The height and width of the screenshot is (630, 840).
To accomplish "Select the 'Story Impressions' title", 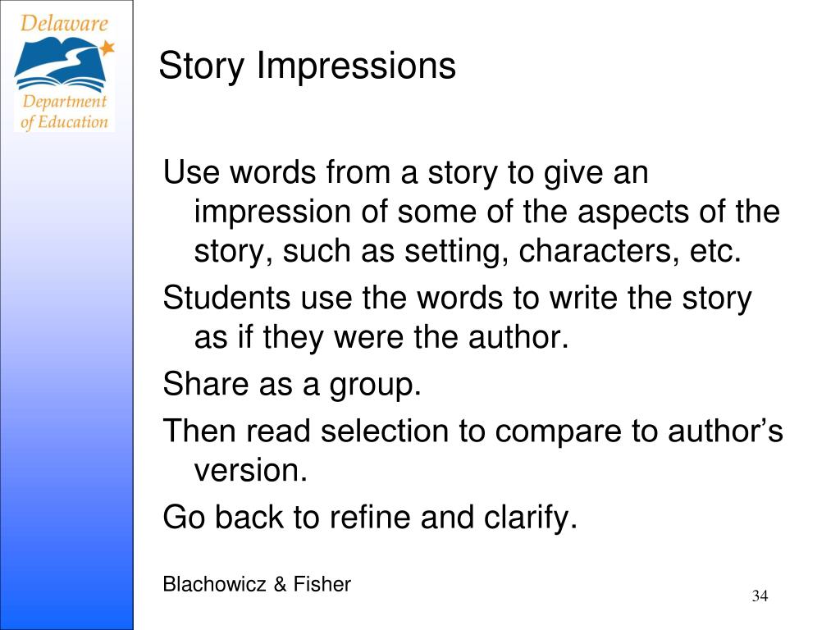I will (x=307, y=66).
